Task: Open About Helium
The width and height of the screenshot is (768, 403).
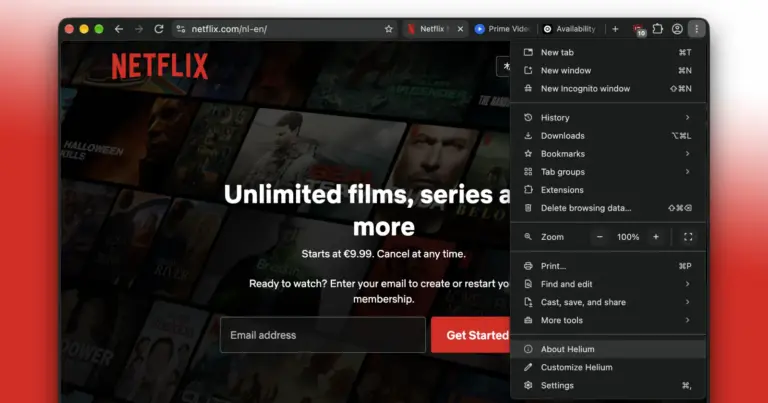Action: (608, 349)
